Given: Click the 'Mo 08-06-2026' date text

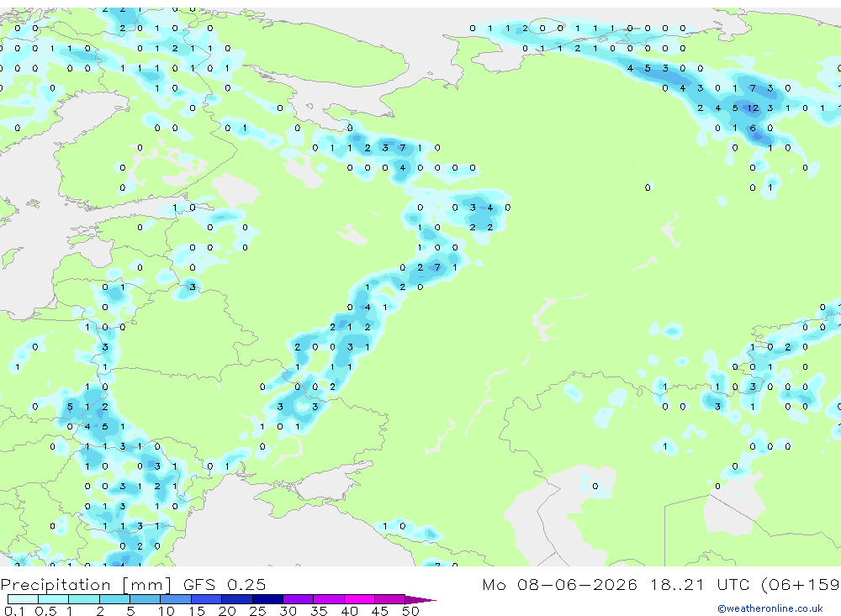Looking at the screenshot, I should [x=559, y=584].
